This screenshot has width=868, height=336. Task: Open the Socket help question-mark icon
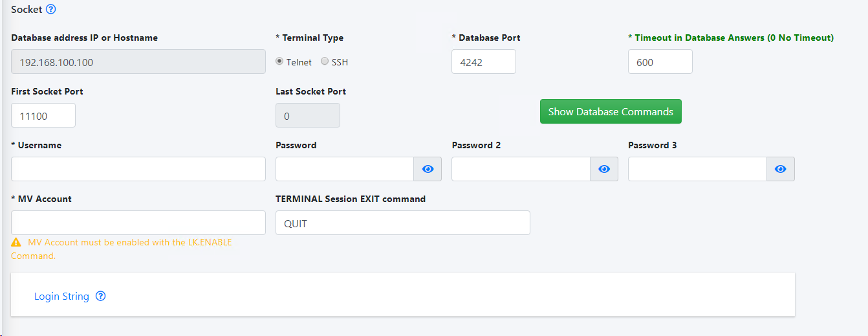point(51,9)
